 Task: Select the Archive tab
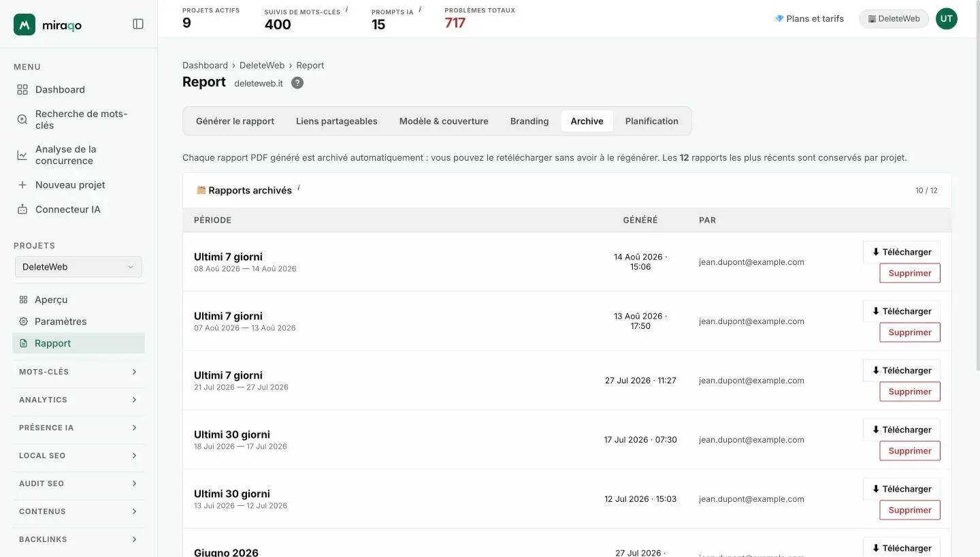click(x=587, y=121)
